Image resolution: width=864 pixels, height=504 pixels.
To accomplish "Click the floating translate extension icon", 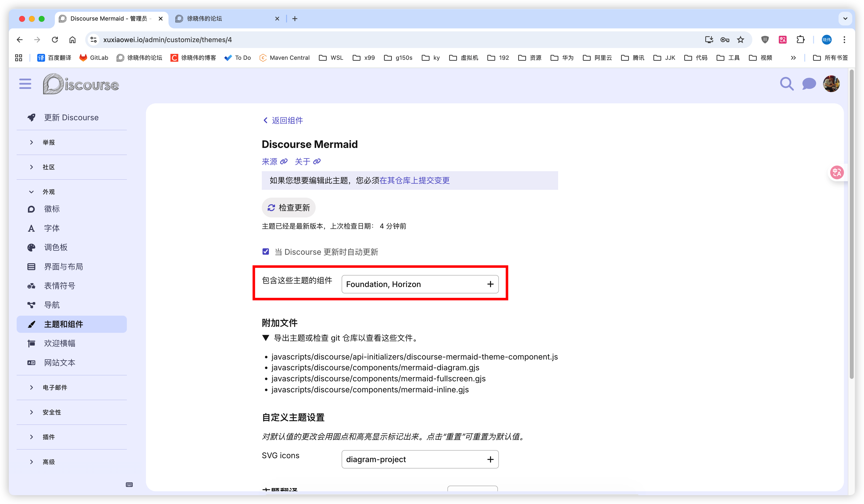I will (837, 172).
